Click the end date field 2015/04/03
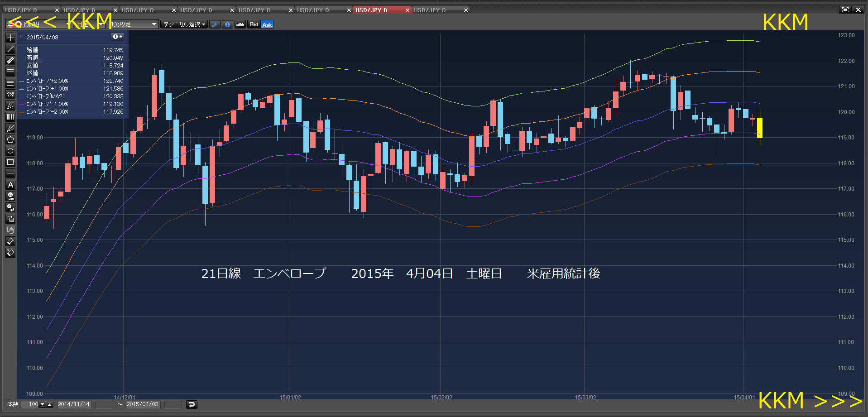 (143, 404)
